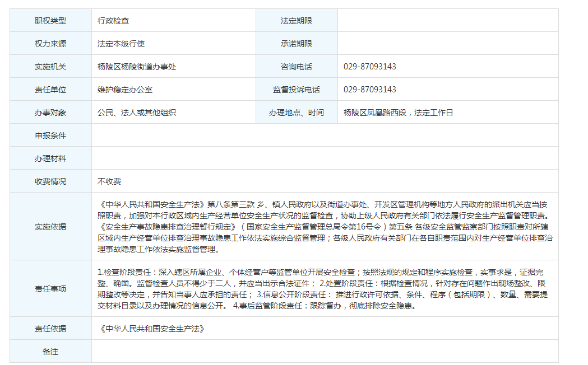
Task: Click the 实施依据 row label
Action: (50, 227)
